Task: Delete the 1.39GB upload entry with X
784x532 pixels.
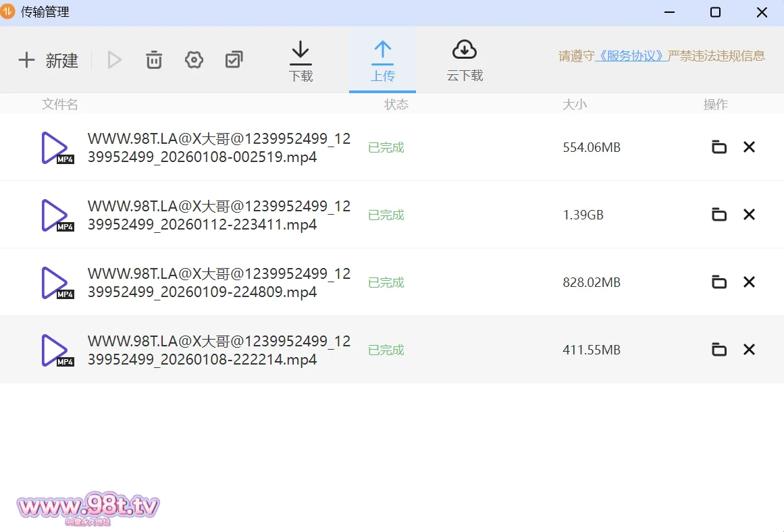Action: [749, 215]
